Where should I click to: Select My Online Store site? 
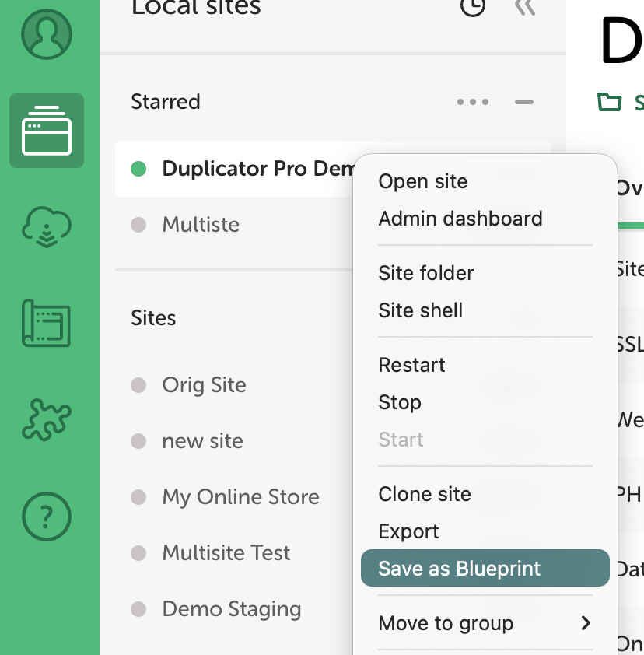pos(240,497)
